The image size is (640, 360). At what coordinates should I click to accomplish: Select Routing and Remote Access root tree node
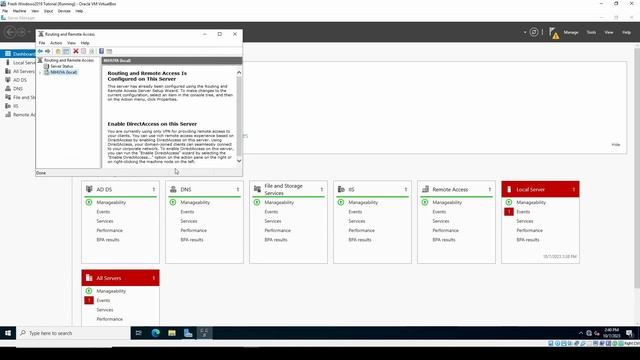click(69, 60)
